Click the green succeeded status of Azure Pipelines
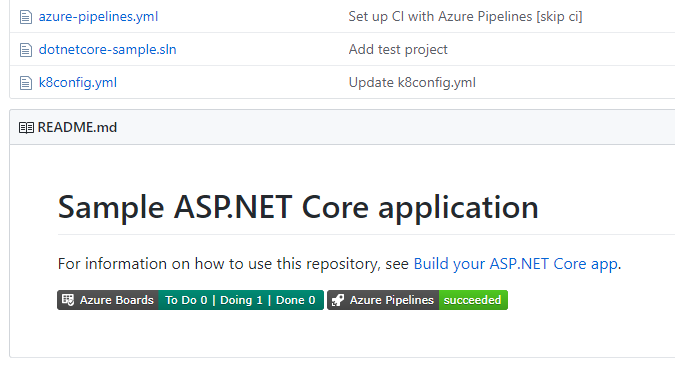 point(473,300)
